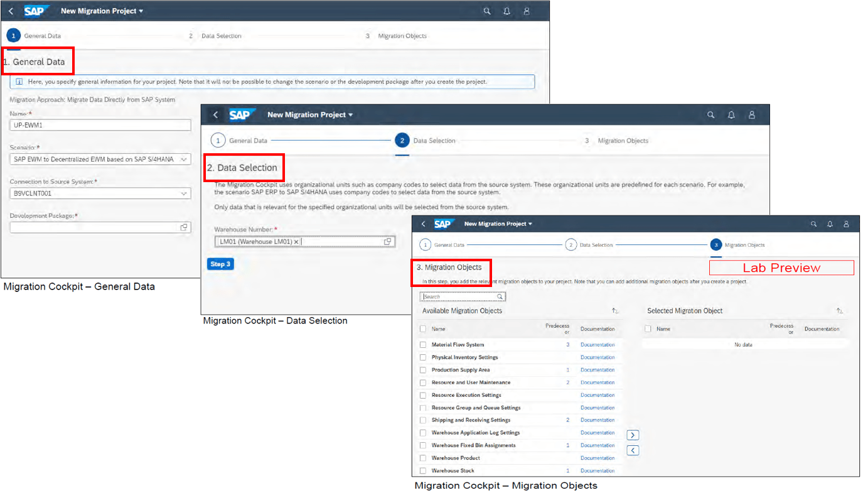Open search in Migration Objects window header
Viewport: 868px width, 493px height.
[813, 224]
